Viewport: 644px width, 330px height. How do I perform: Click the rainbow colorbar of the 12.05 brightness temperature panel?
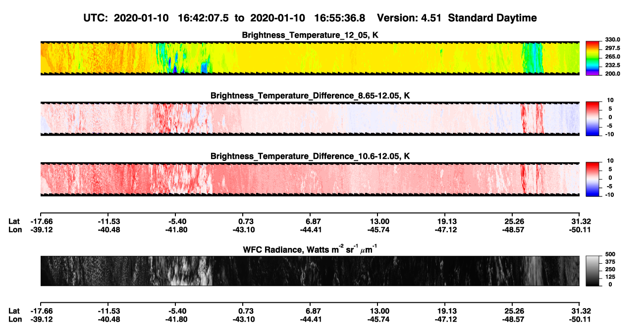[593, 57]
